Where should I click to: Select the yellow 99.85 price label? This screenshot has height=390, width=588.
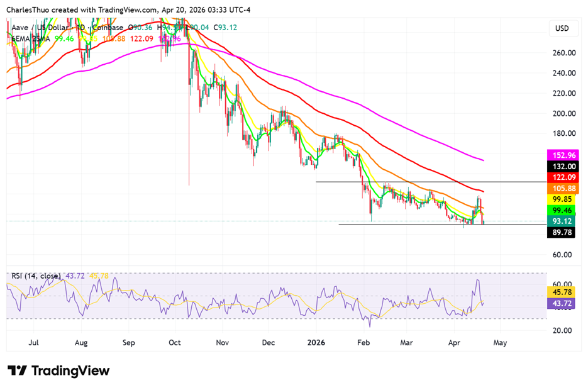point(564,199)
